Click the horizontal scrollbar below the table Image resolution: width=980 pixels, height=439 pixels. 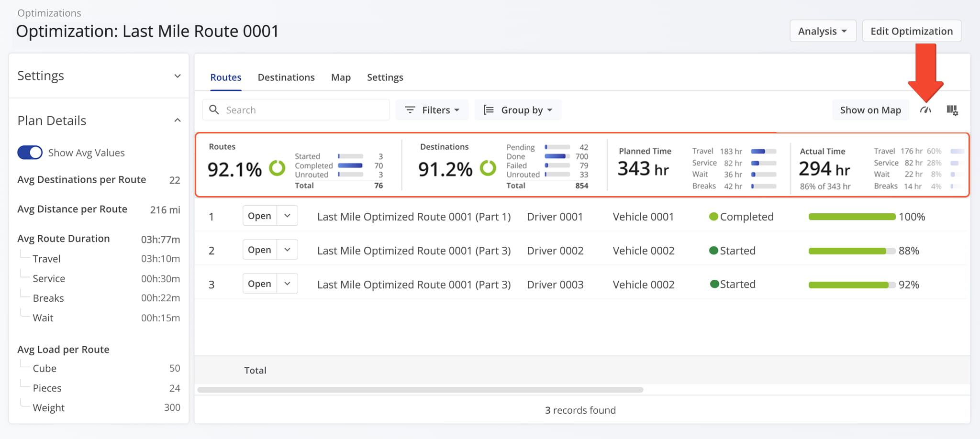[x=420, y=390]
